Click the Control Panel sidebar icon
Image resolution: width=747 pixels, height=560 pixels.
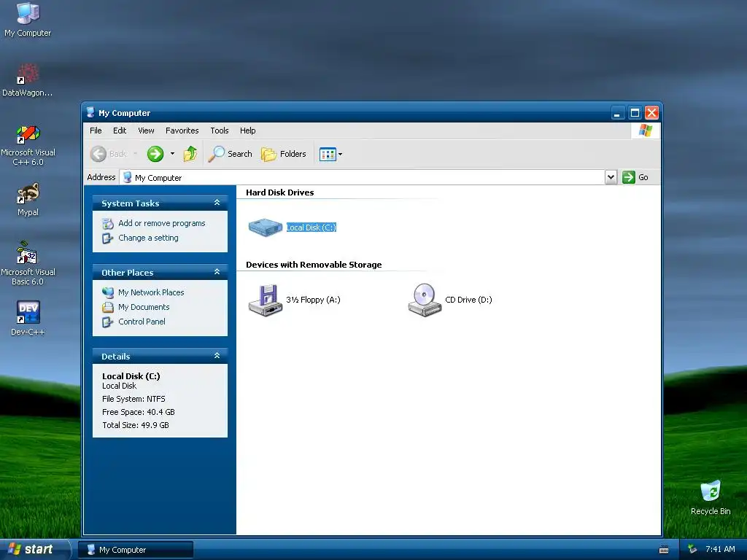coord(108,322)
